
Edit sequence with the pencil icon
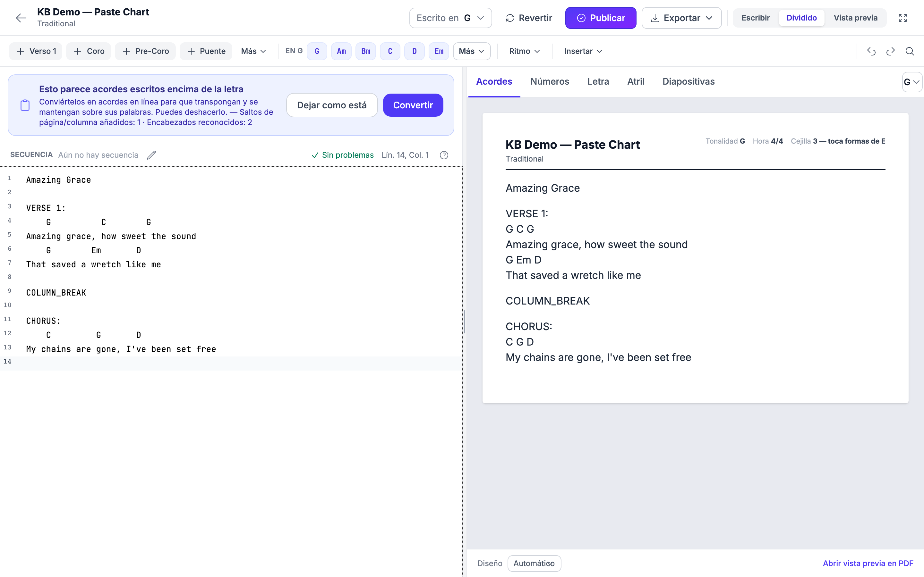click(x=151, y=155)
